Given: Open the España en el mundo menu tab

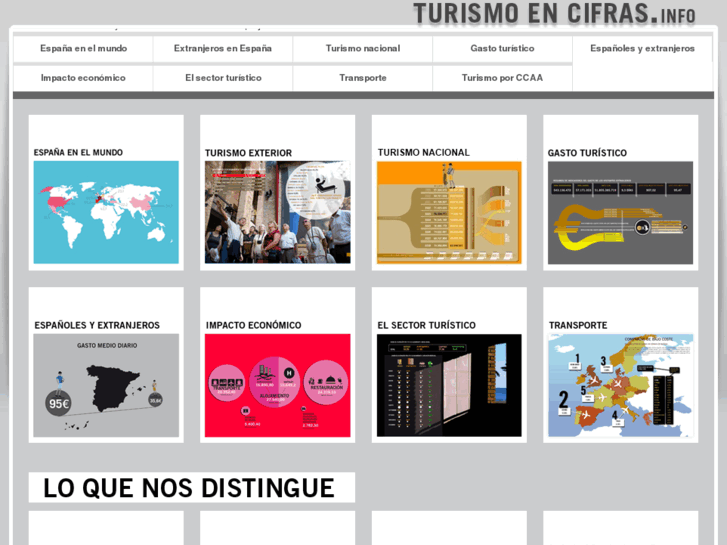Looking at the screenshot, I should (83, 49).
